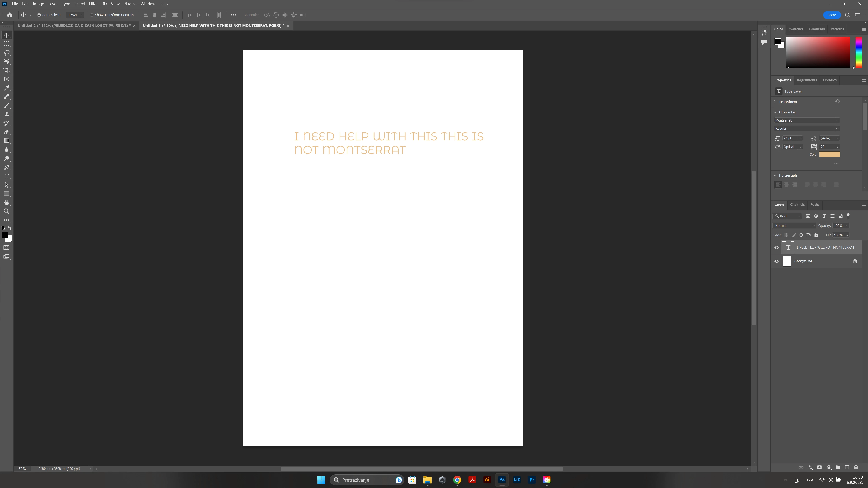Click the font size 24 pt field
Viewport: 868px width, 488px height.
789,138
